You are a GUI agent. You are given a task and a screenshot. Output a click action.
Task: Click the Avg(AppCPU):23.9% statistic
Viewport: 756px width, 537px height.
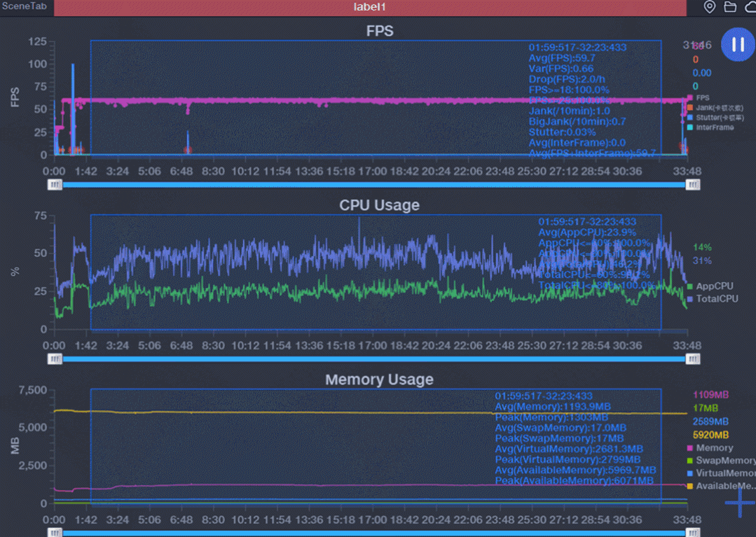point(587,232)
